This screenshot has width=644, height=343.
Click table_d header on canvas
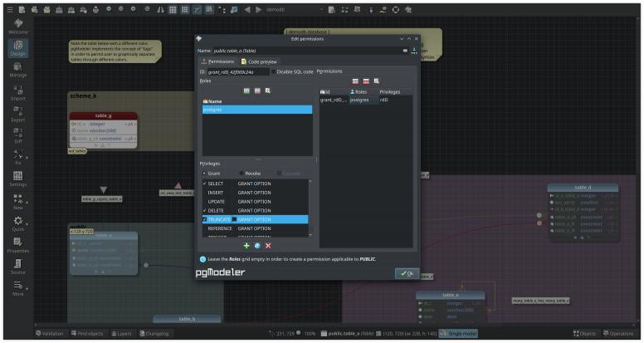coord(583,188)
